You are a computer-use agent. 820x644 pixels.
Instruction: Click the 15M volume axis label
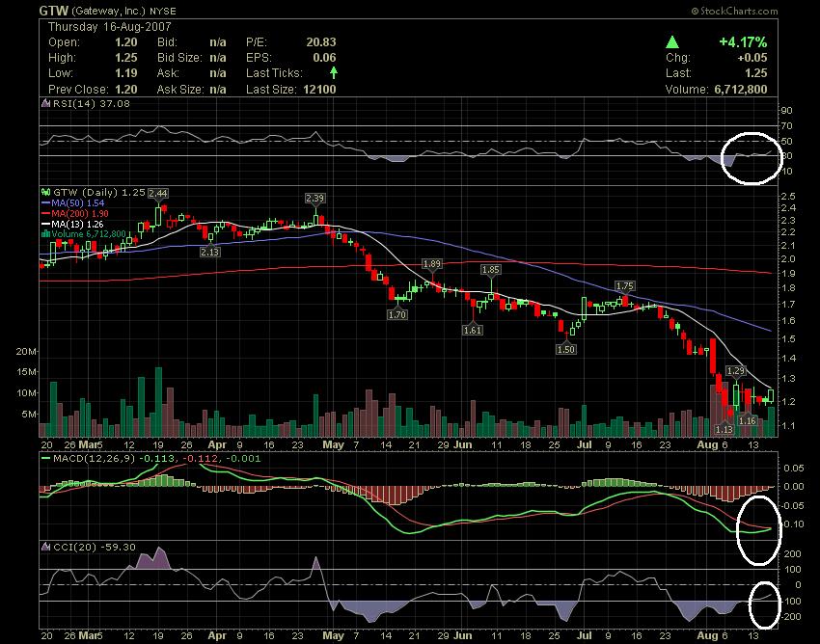(x=26, y=372)
